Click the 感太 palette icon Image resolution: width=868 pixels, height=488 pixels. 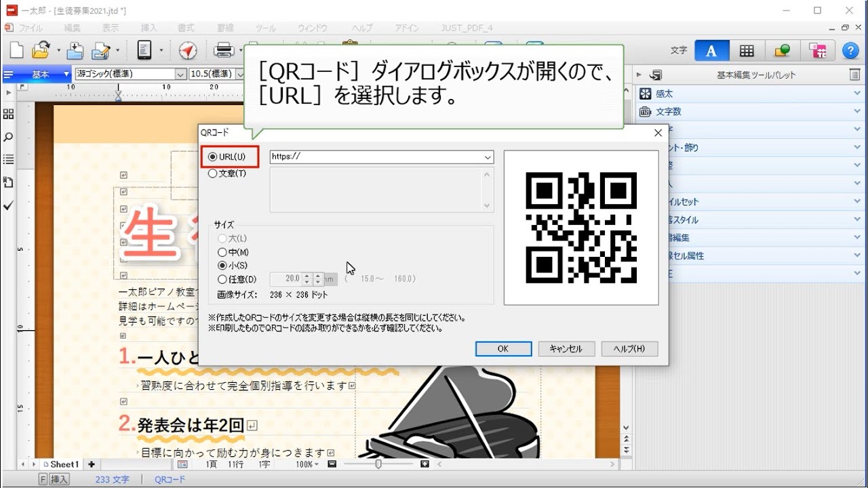[x=646, y=94]
